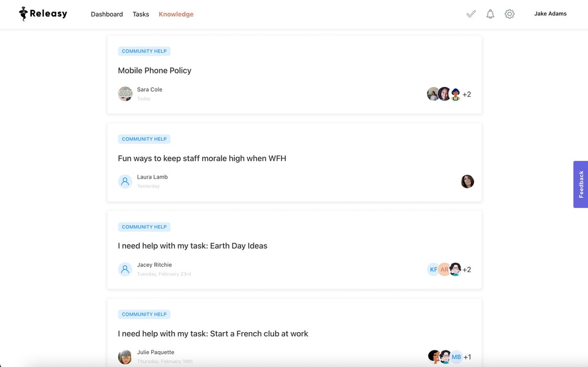Screen dimensions: 588x367
Task: Click the checkmark approvals icon
Action: click(x=471, y=13)
